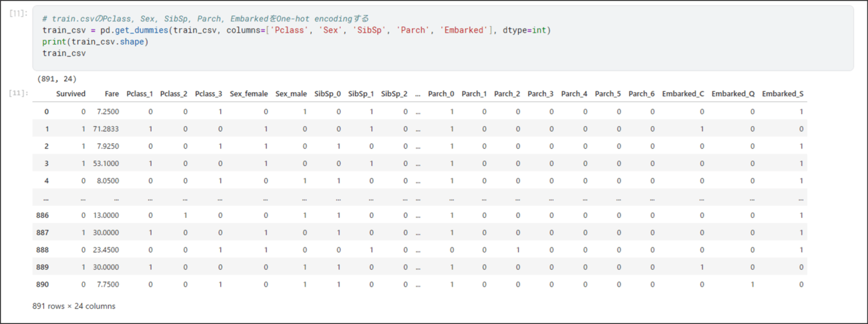
Task: Click the Pclass_3 column header
Action: pyautogui.click(x=208, y=94)
